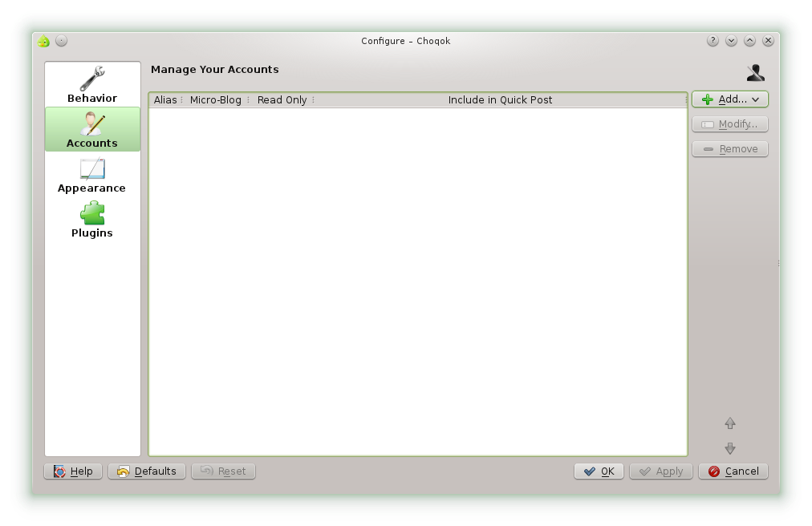Screen dimensions: 812x526
Task: Sort by the Micro-Blog column header
Action: click(216, 100)
